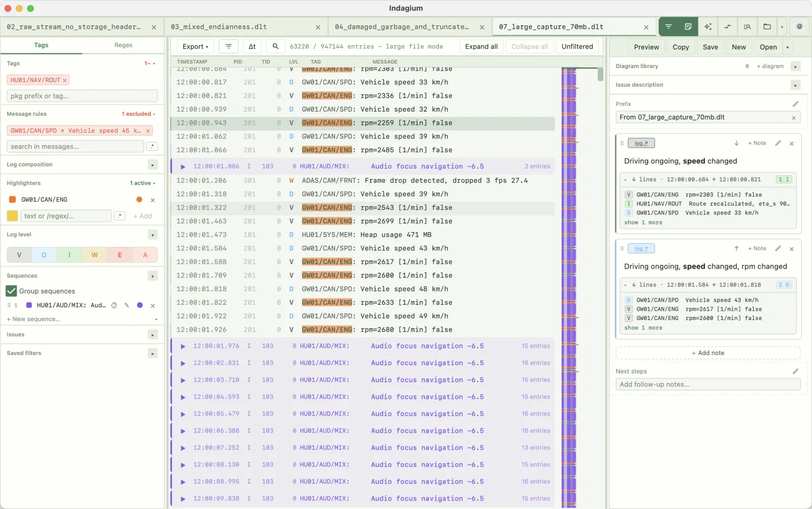Screen dimensions: 812x509
Task: Switch to the Regex tab
Action: pyautogui.click(x=123, y=45)
